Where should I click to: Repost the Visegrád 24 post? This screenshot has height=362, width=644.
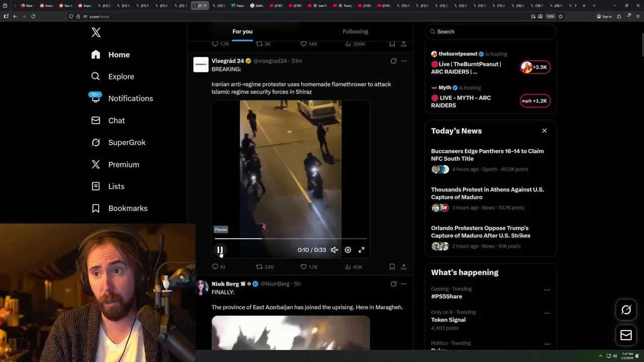click(x=265, y=267)
